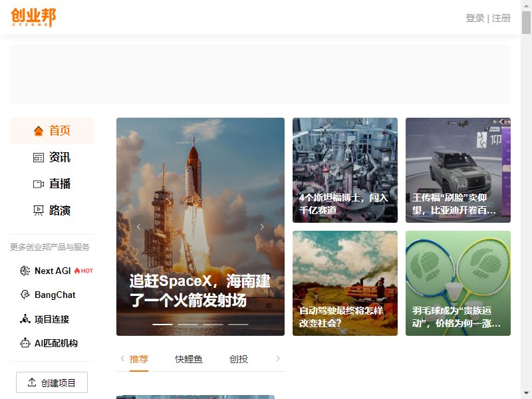The width and height of the screenshot is (532, 399).
Task: Click the AI匹配机构 robot icon
Action: [25, 343]
